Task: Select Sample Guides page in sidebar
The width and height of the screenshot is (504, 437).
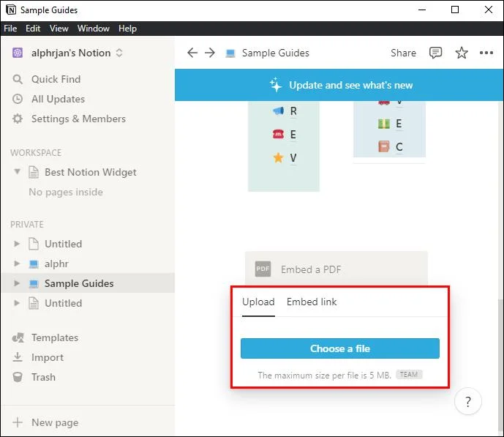Action: [x=79, y=283]
